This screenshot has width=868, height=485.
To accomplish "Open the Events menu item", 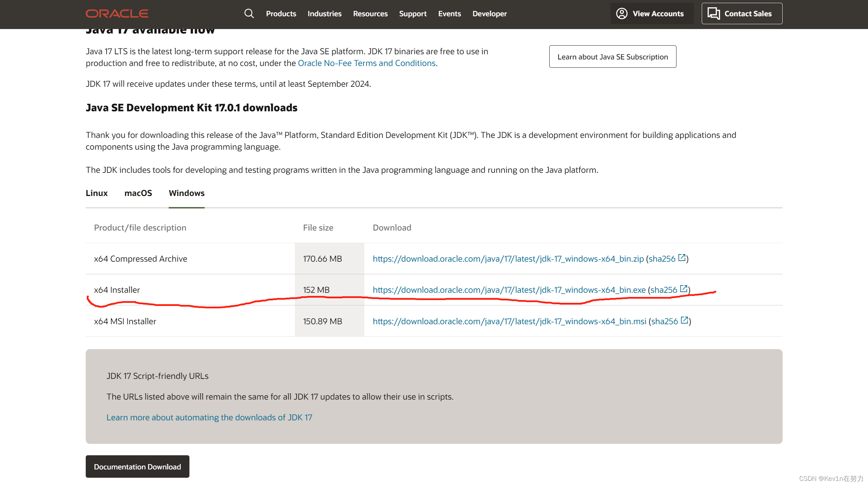I will [x=449, y=13].
